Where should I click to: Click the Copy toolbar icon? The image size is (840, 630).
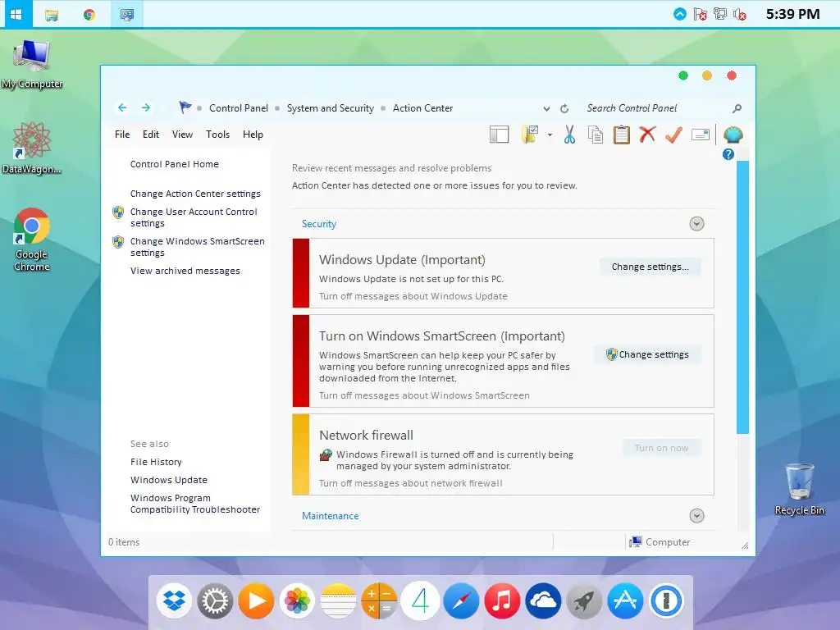pos(596,135)
